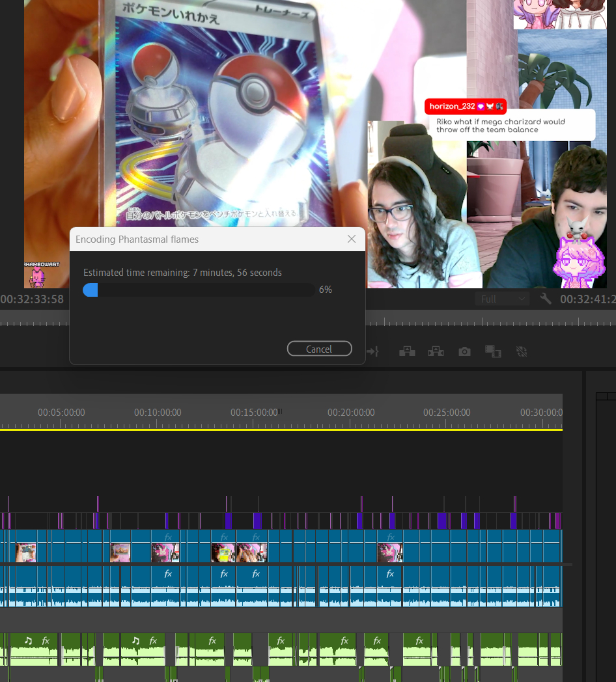Export a frame with the camera icon
The image size is (616, 682).
click(464, 351)
